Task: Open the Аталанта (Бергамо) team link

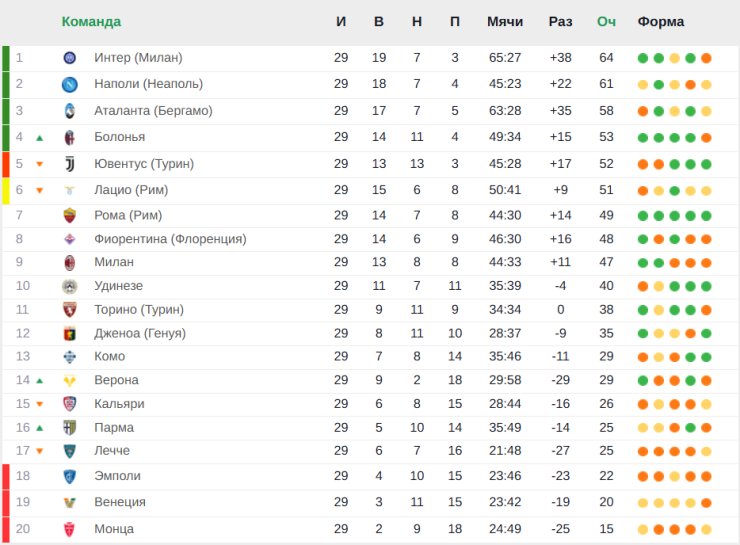Action: click(x=153, y=111)
